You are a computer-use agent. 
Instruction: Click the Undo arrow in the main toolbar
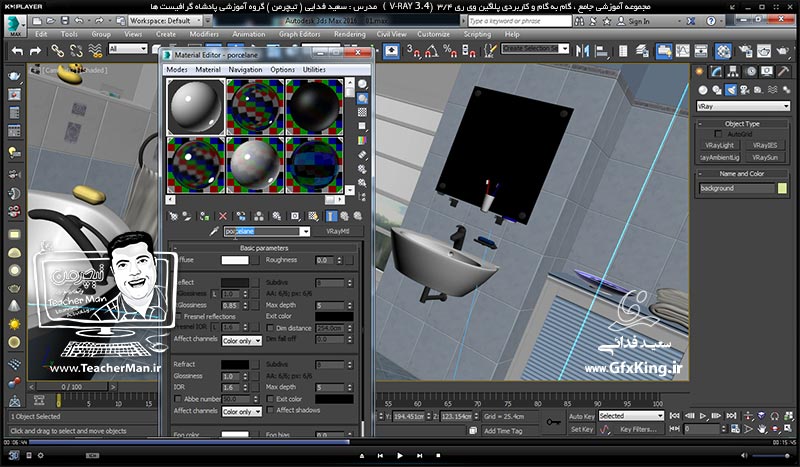coord(18,51)
